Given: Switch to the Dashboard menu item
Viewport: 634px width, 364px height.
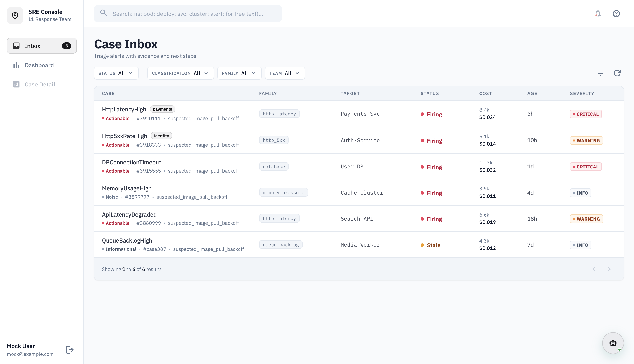Looking at the screenshot, I should pyautogui.click(x=39, y=65).
